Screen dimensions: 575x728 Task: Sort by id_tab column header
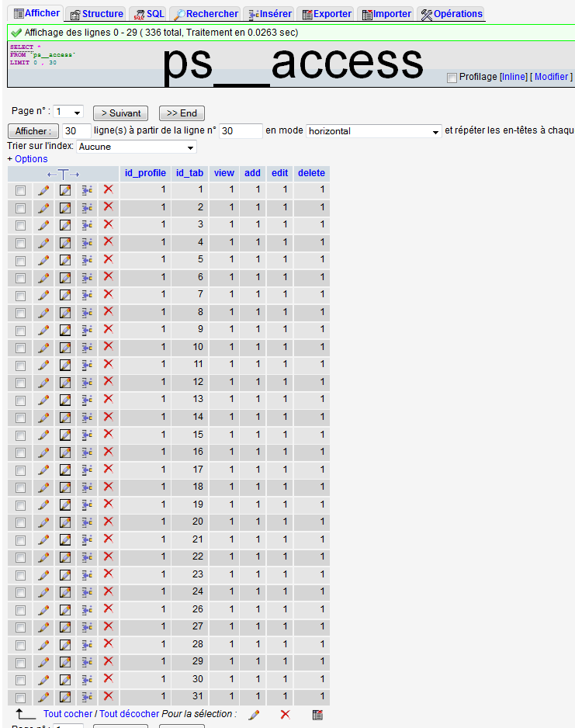click(189, 173)
